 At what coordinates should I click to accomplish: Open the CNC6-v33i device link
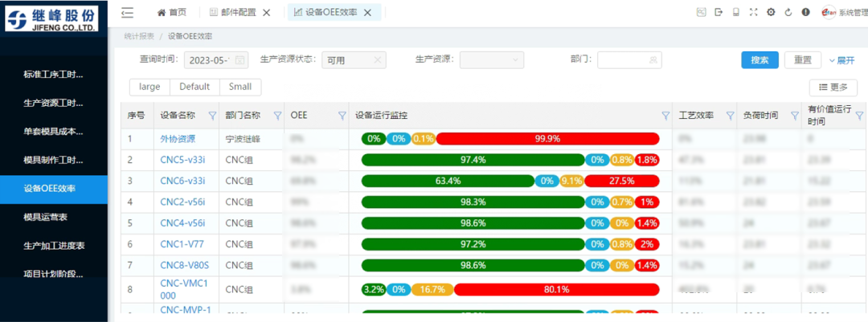coord(182,181)
